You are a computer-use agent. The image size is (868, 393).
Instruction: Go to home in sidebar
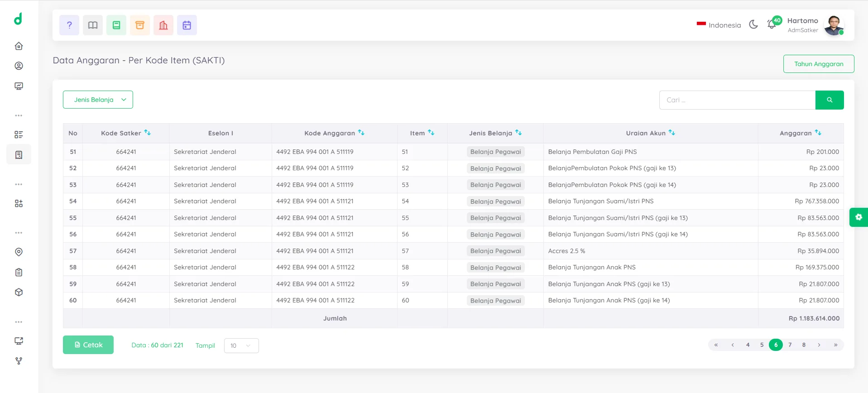[19, 46]
